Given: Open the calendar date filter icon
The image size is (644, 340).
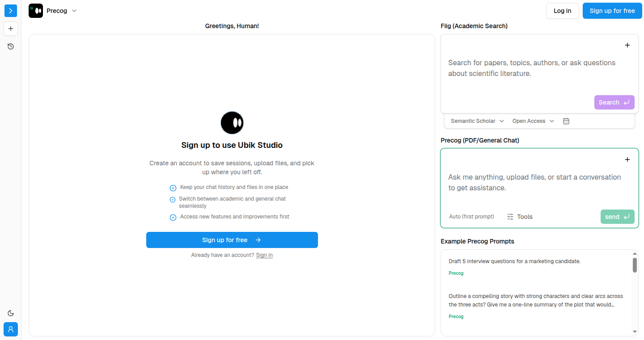Looking at the screenshot, I should point(566,121).
